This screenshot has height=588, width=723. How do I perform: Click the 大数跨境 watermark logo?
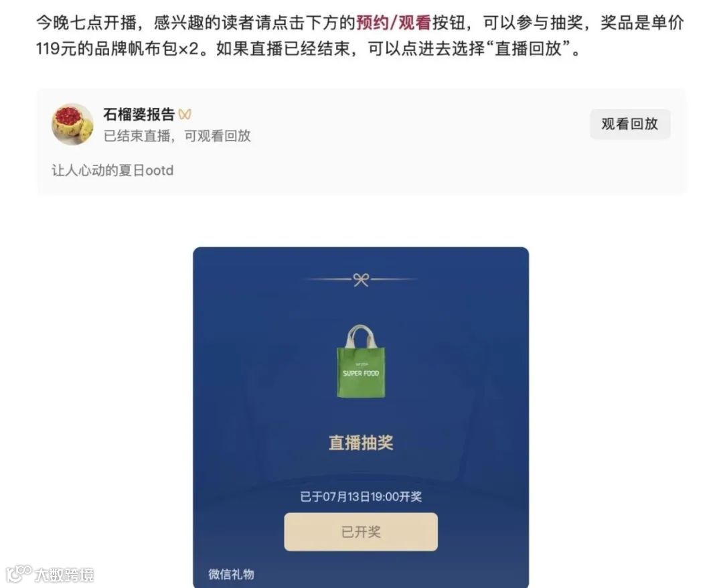click(19, 573)
